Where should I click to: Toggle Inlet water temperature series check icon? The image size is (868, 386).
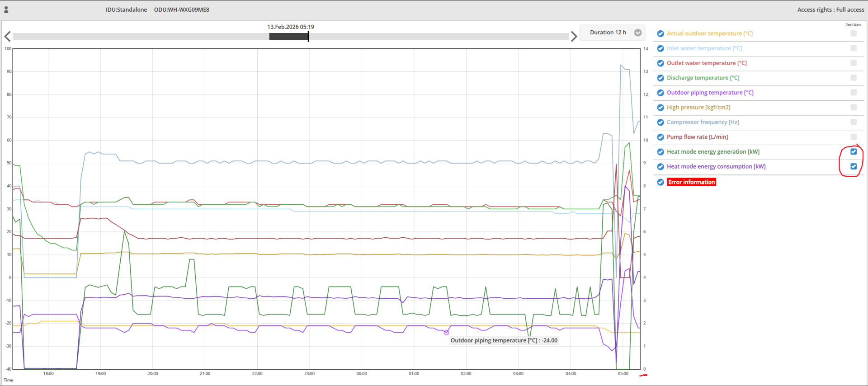point(660,48)
